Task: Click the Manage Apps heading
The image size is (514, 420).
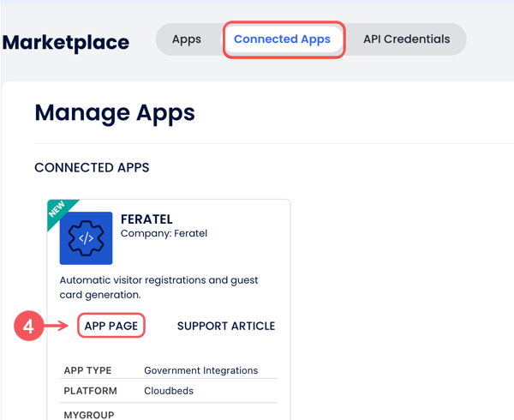Action: [x=115, y=112]
